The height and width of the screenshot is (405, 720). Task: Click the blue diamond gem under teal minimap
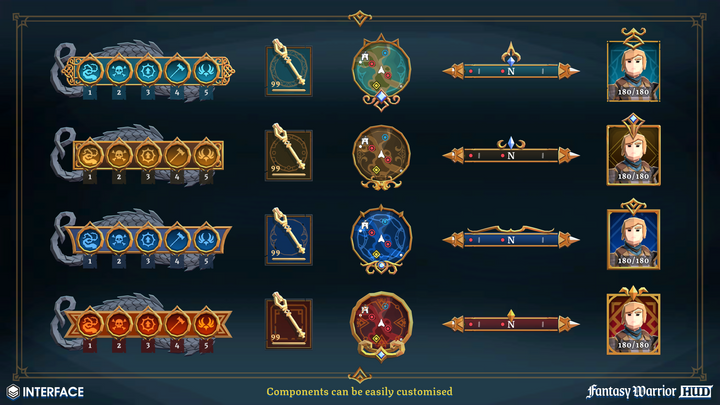tap(381, 96)
